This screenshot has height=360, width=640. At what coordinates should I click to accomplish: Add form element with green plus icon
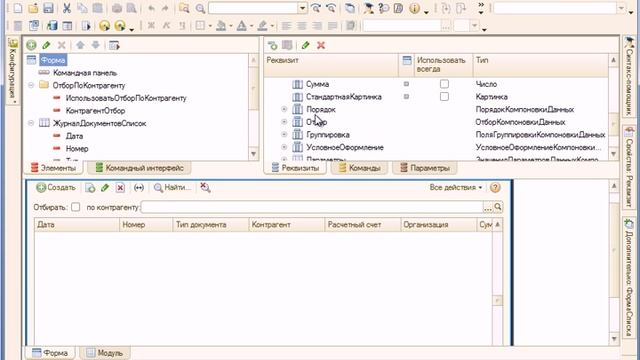[x=31, y=45]
